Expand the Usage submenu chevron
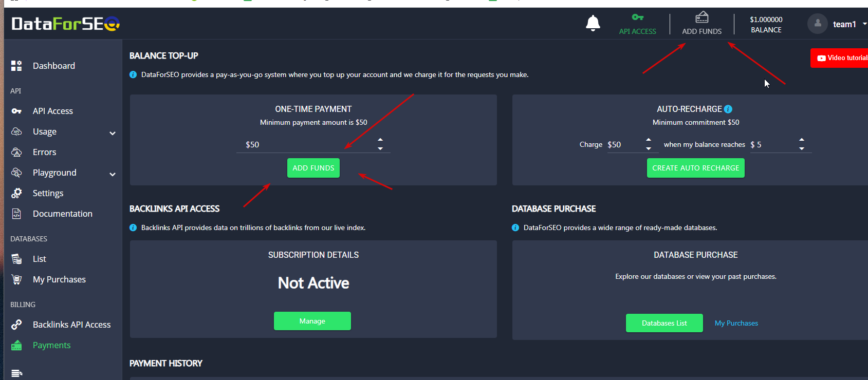The width and height of the screenshot is (868, 380). 113,134
